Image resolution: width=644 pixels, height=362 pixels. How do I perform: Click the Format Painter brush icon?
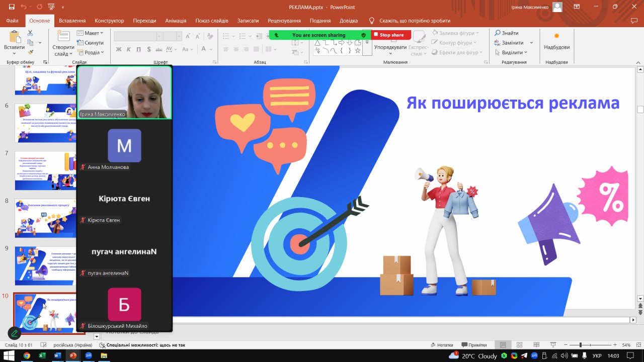tap(30, 52)
